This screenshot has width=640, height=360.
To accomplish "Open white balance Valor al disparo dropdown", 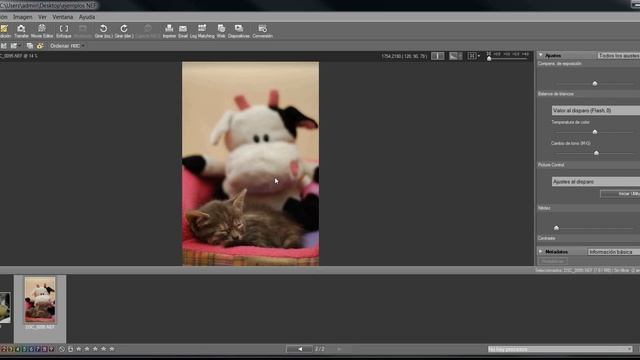I will [596, 110].
